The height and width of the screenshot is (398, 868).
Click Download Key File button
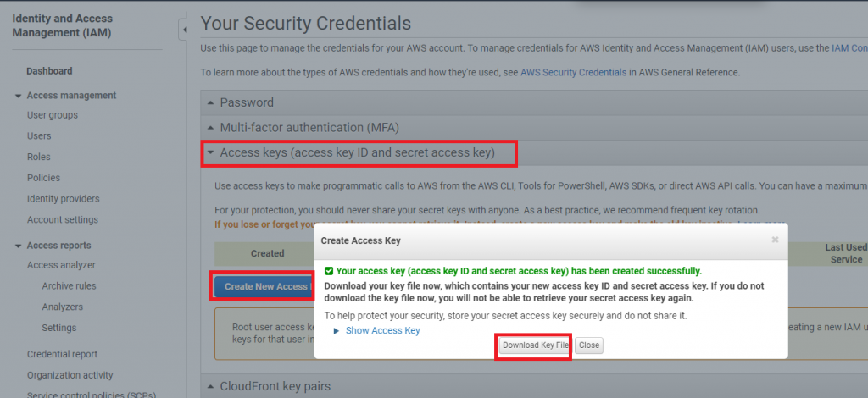(533, 345)
